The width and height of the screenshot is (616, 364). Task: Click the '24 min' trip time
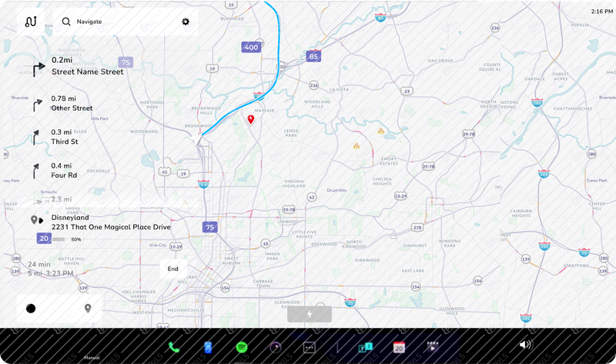coord(39,264)
